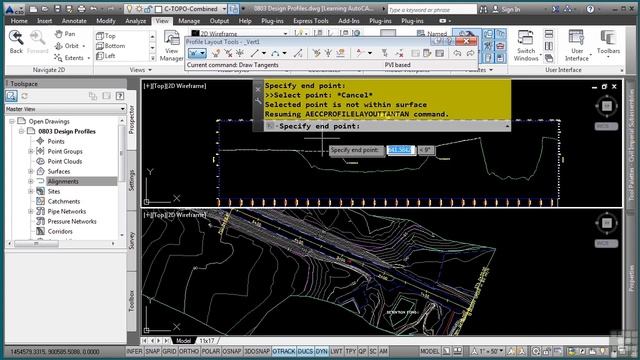Select the Bottom view
This screenshot has width=640, height=360.
[111, 46]
